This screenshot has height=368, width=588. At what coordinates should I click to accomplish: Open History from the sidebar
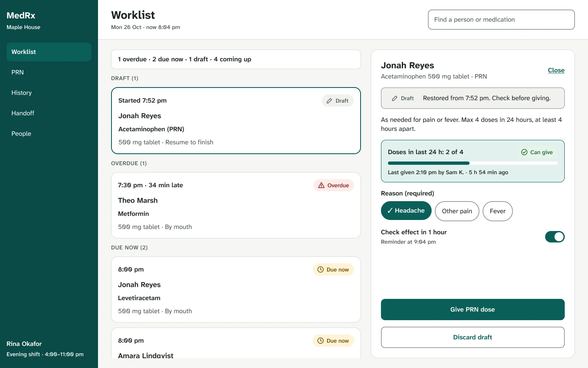click(x=49, y=93)
